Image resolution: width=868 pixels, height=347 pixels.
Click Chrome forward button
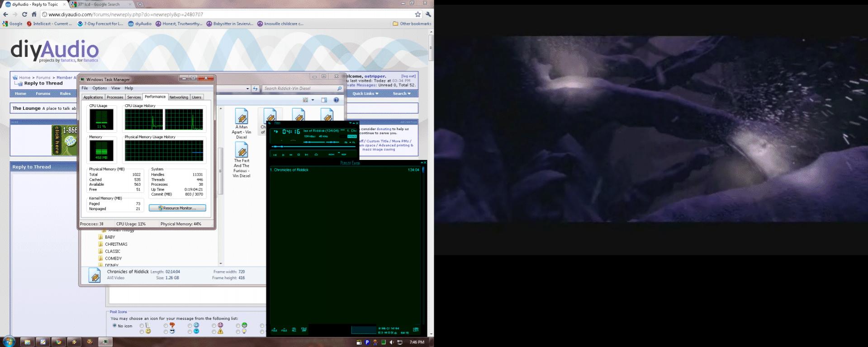coord(15,14)
